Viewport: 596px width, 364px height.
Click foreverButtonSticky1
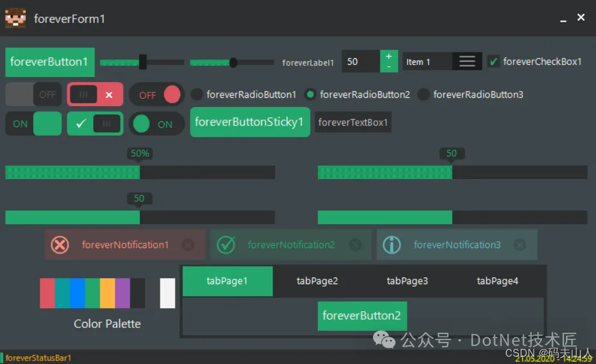tap(250, 122)
